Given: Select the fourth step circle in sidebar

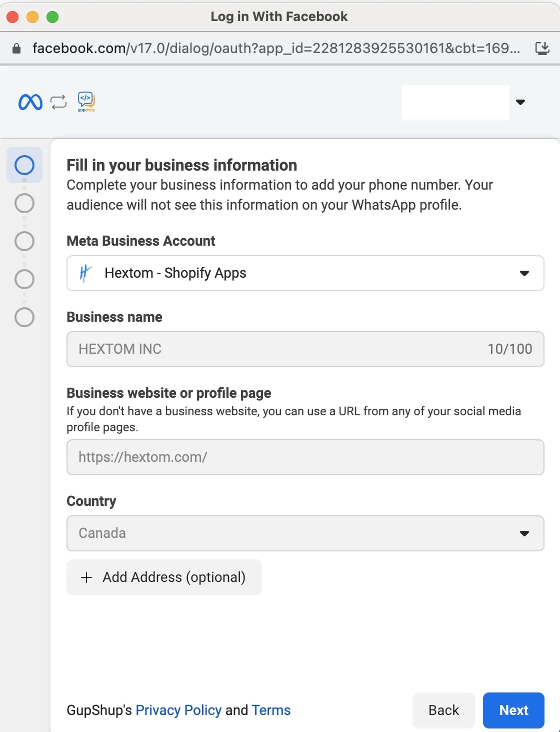Looking at the screenshot, I should coord(24,279).
